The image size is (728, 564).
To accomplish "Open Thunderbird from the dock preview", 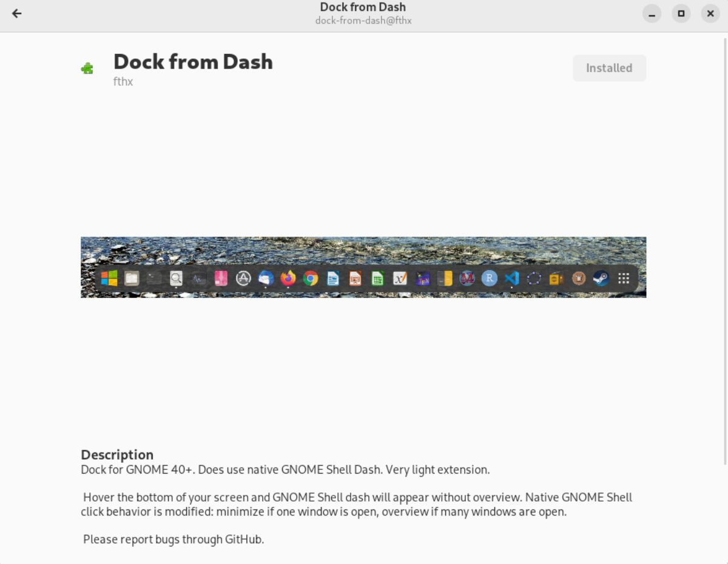I will coord(265,279).
